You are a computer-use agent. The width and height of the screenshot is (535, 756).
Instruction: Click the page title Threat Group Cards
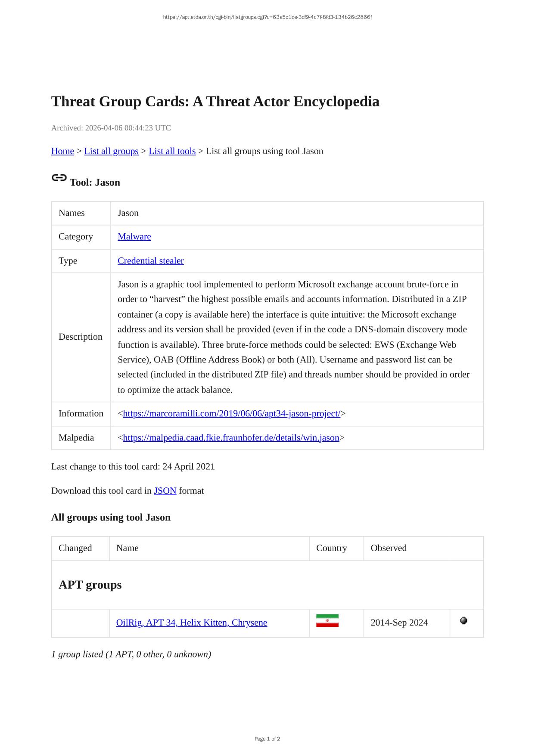[215, 102]
